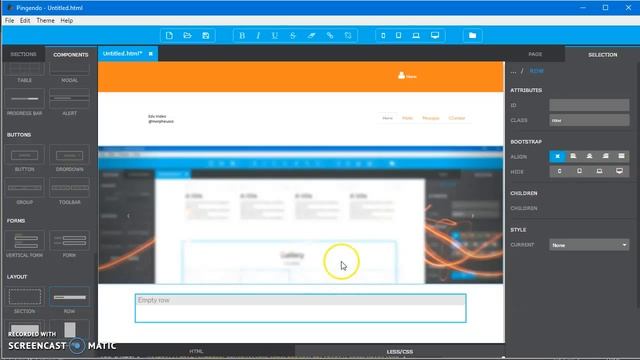Image resolution: width=640 pixels, height=360 pixels.
Task: Click the ID attribute field
Action: [x=589, y=105]
